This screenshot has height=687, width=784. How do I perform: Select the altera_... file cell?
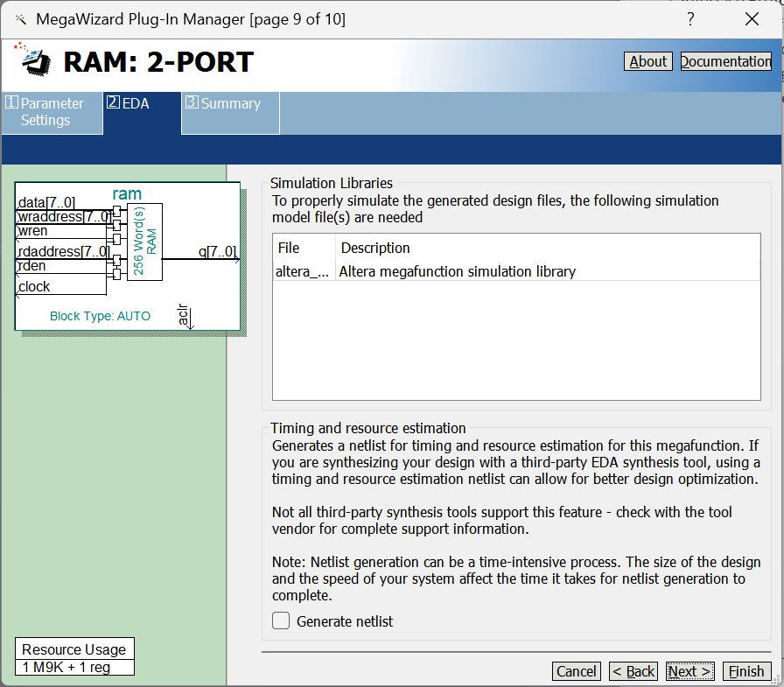click(303, 271)
